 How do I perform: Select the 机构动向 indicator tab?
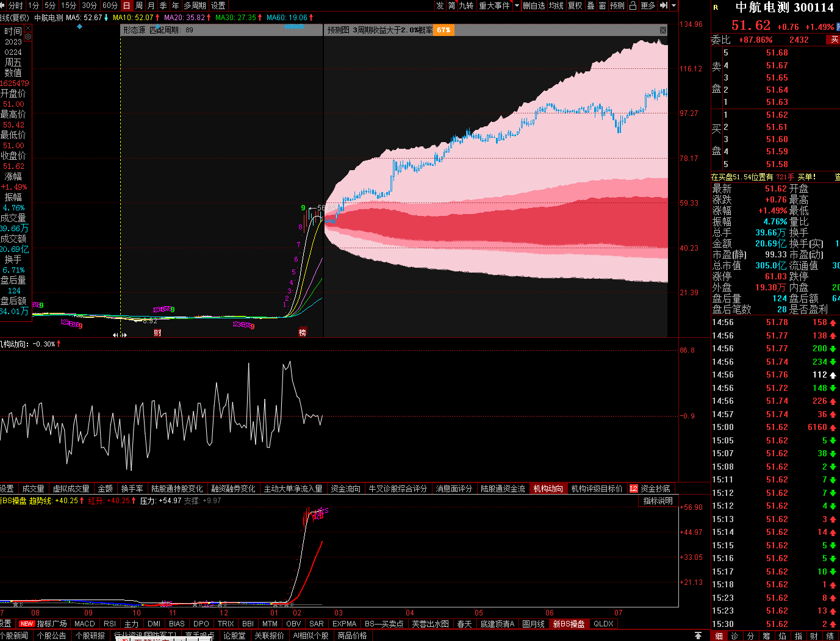548,489
